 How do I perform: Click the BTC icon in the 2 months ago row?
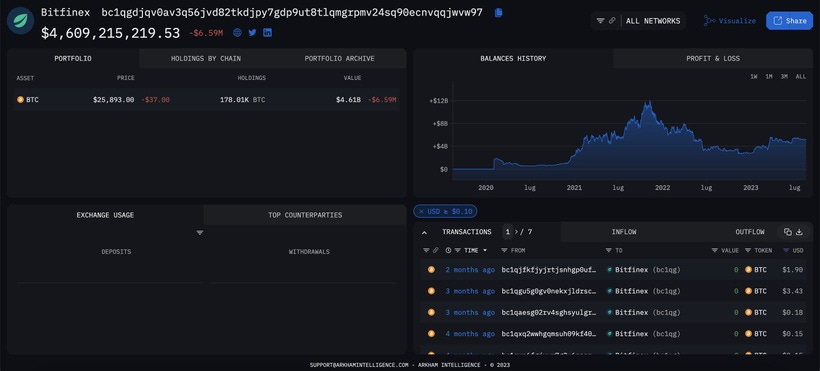431,269
